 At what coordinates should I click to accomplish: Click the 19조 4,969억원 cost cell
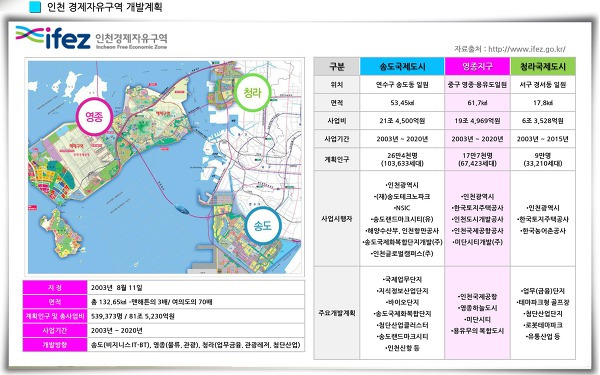477,121
